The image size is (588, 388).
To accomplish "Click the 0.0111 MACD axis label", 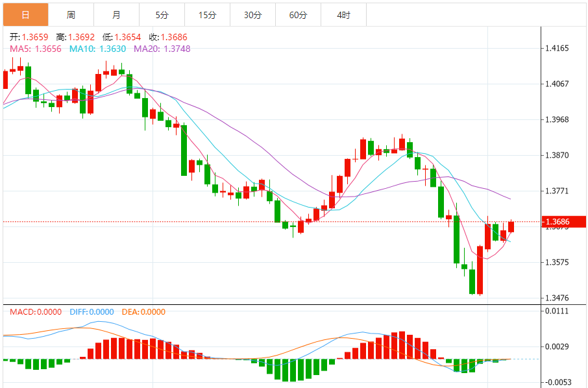I will coord(557,311).
